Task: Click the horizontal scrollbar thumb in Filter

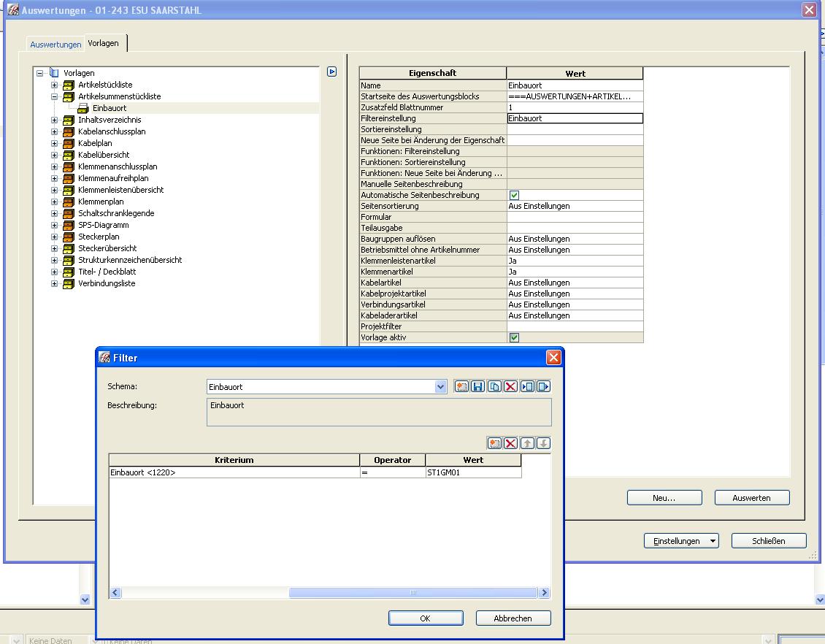Action: 413,592
